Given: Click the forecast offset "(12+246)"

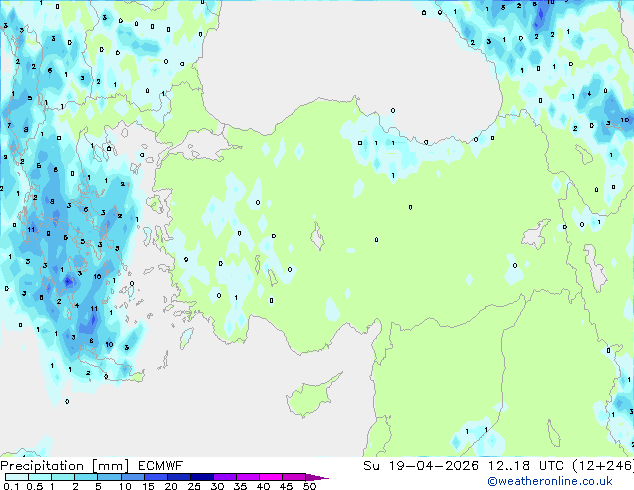Looking at the screenshot, I should coord(603,466).
